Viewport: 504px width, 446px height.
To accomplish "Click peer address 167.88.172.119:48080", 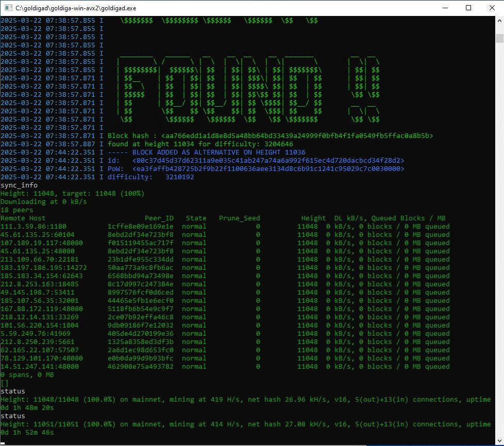I will click(x=42, y=309).
